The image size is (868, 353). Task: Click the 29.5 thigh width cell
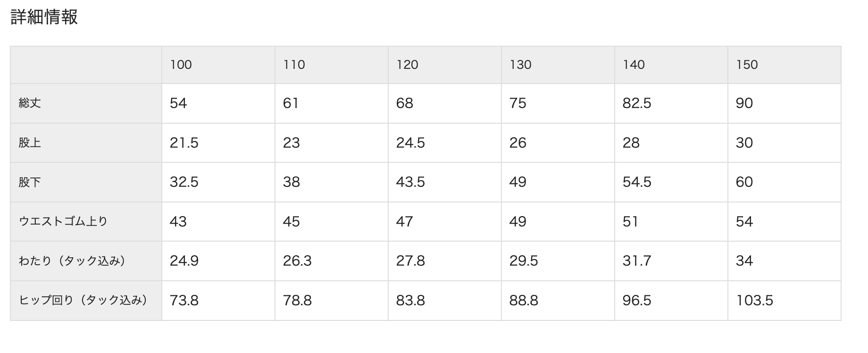coord(524,261)
